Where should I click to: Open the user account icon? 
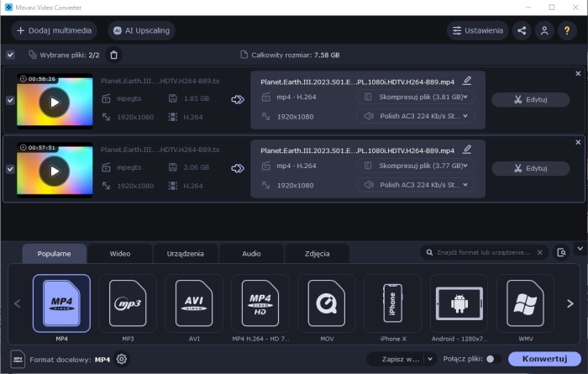(x=544, y=30)
